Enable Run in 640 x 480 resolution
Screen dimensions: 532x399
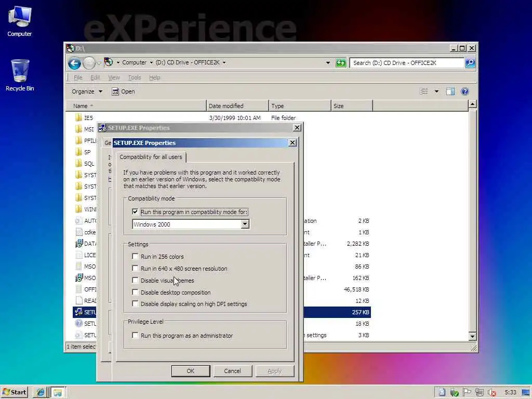[135, 269]
